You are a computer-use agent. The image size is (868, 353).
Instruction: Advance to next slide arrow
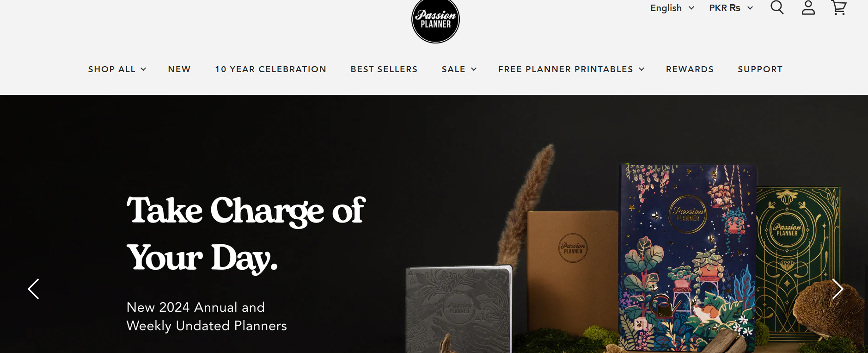[837, 289]
